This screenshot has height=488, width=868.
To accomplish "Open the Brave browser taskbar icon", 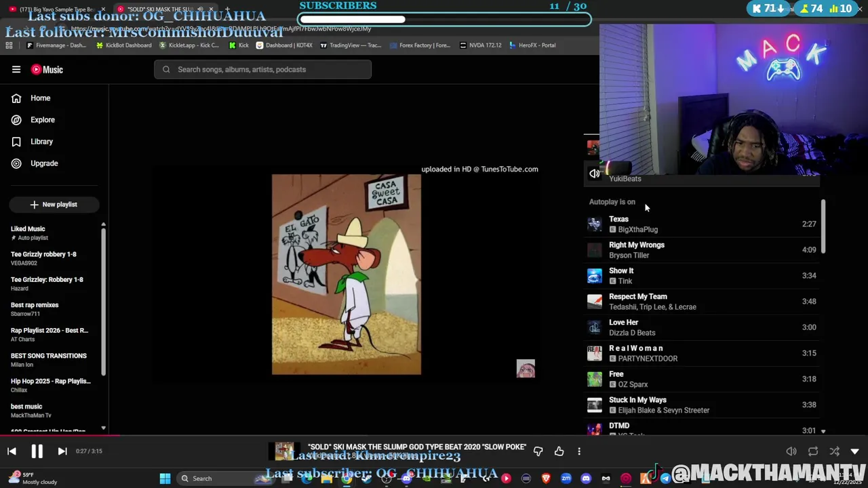I will coord(546,479).
